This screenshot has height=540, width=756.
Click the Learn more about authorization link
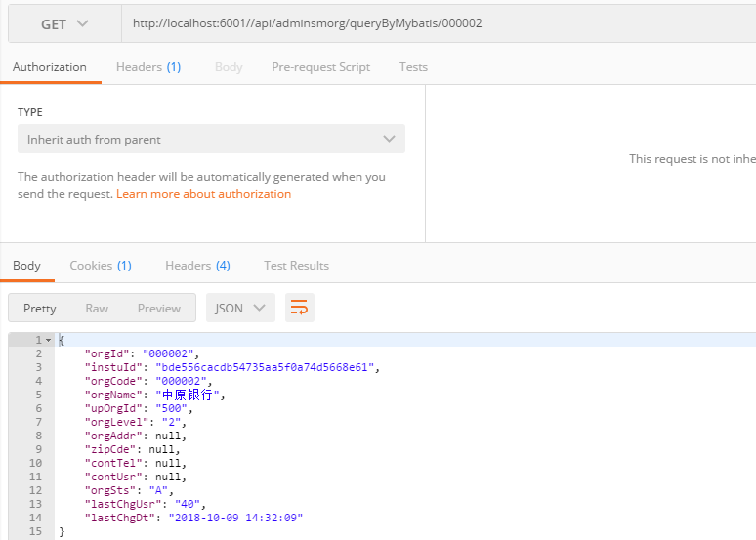(203, 194)
